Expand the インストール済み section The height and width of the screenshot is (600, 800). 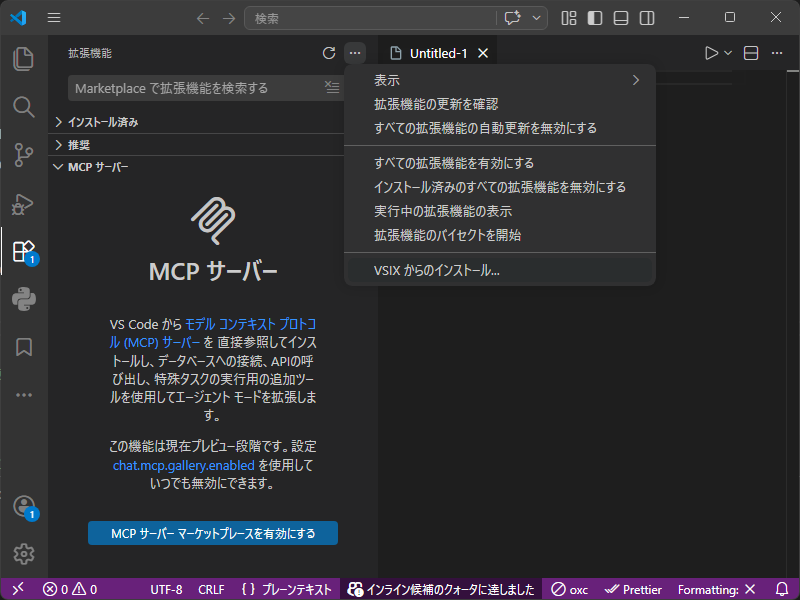197,122
